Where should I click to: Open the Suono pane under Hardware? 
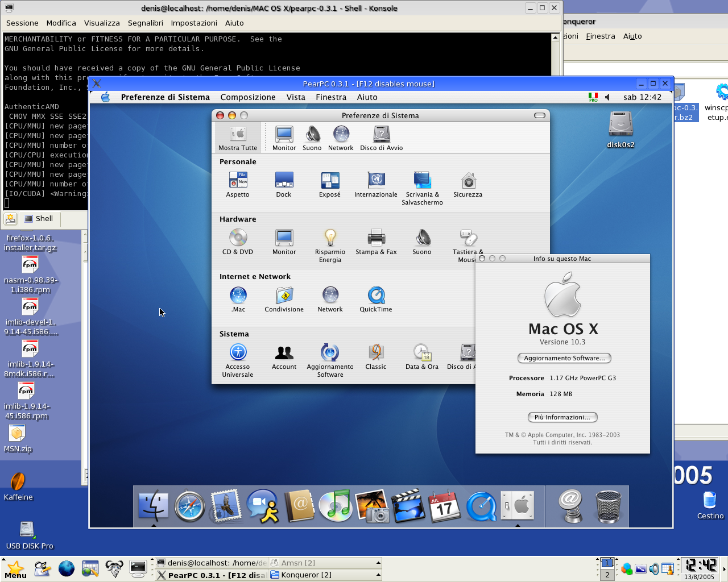(x=422, y=242)
